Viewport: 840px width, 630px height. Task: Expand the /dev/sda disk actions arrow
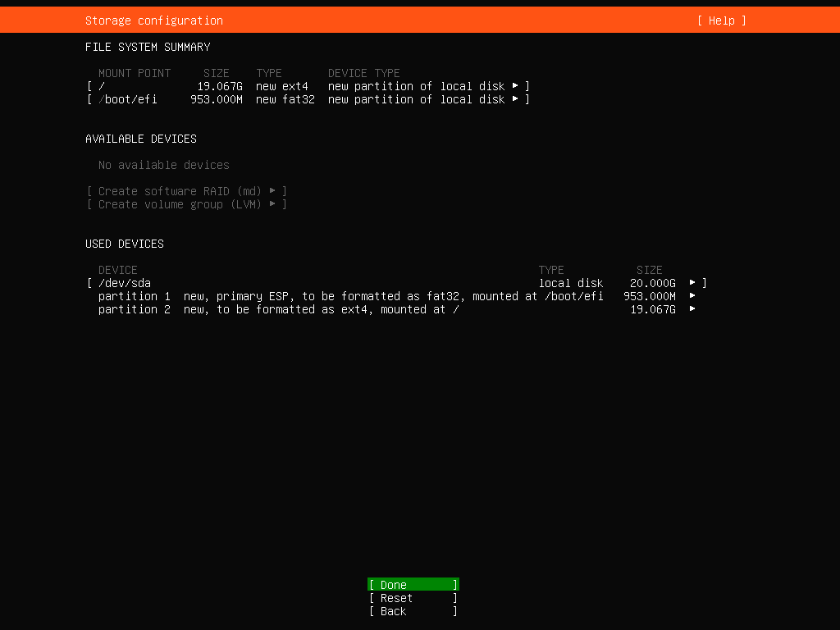point(692,283)
